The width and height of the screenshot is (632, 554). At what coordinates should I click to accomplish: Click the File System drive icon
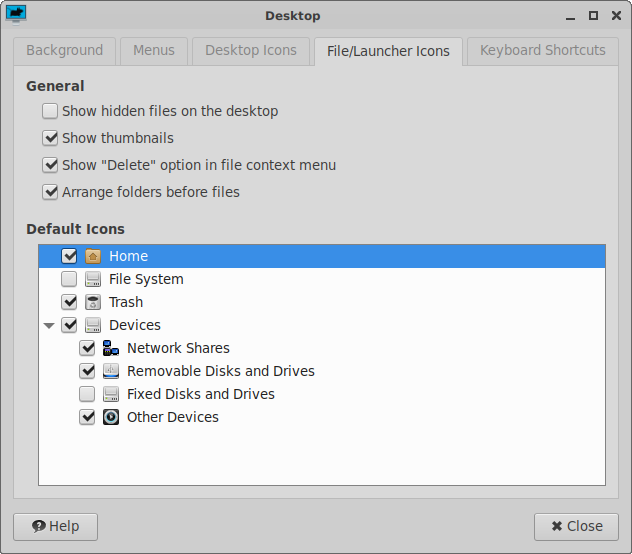(93, 279)
